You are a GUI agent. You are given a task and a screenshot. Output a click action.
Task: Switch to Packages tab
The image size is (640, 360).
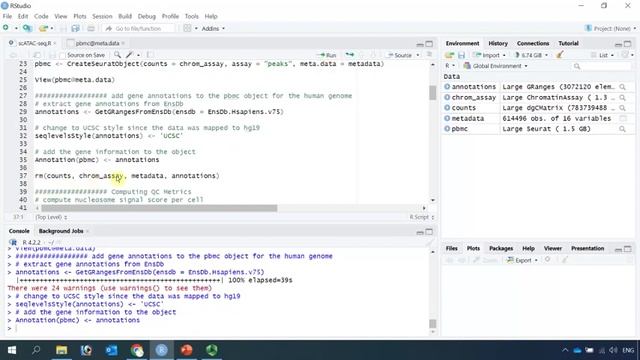pos(501,248)
